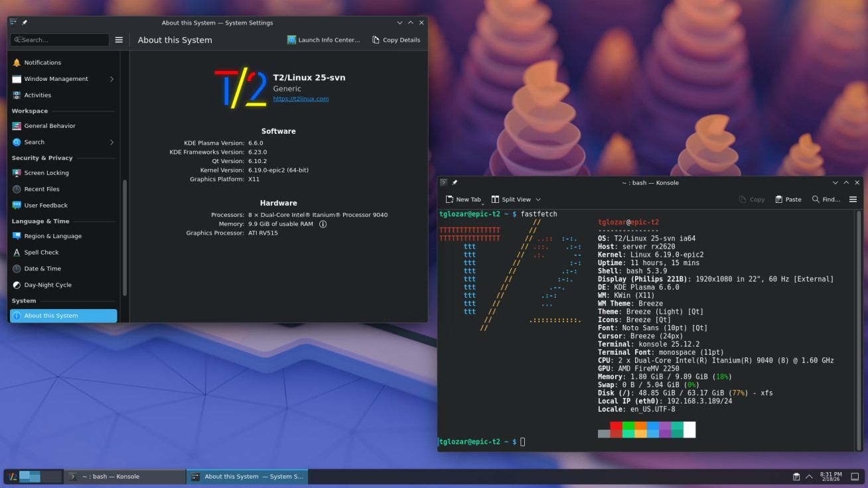Select the highlighted About this System entry
This screenshot has width=868, height=488.
point(63,316)
